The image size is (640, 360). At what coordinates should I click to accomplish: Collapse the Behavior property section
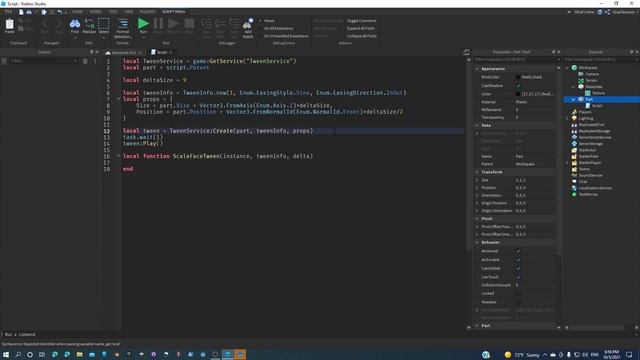tap(477, 242)
